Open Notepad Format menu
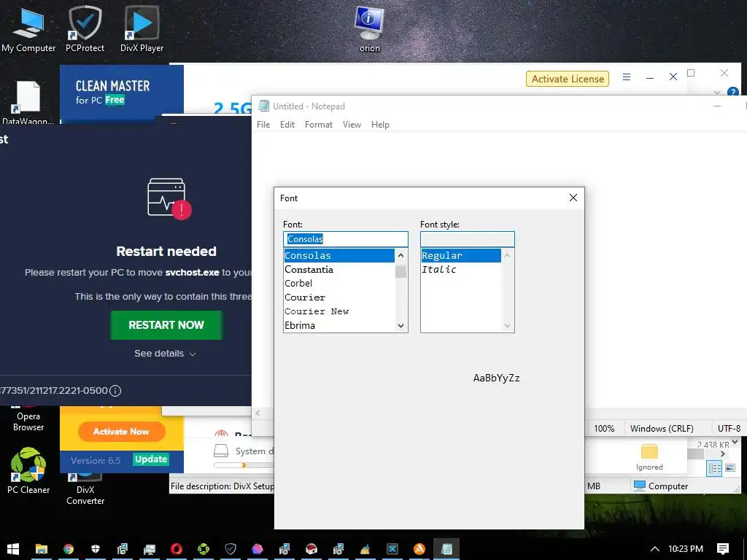Screen dimensions: 747x560 click(319, 124)
